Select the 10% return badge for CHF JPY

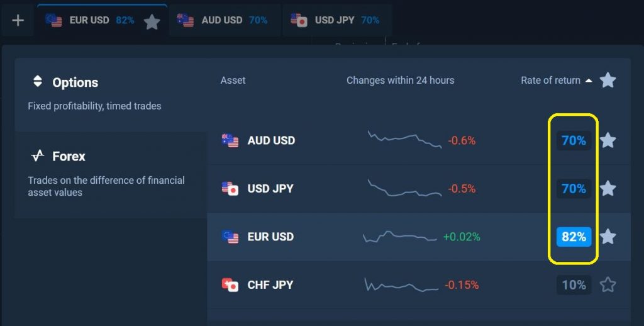(x=574, y=285)
